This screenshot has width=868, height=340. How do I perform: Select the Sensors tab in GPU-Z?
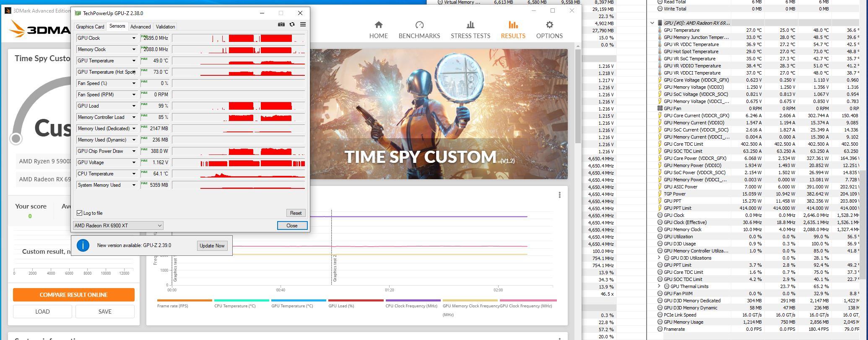117,26
